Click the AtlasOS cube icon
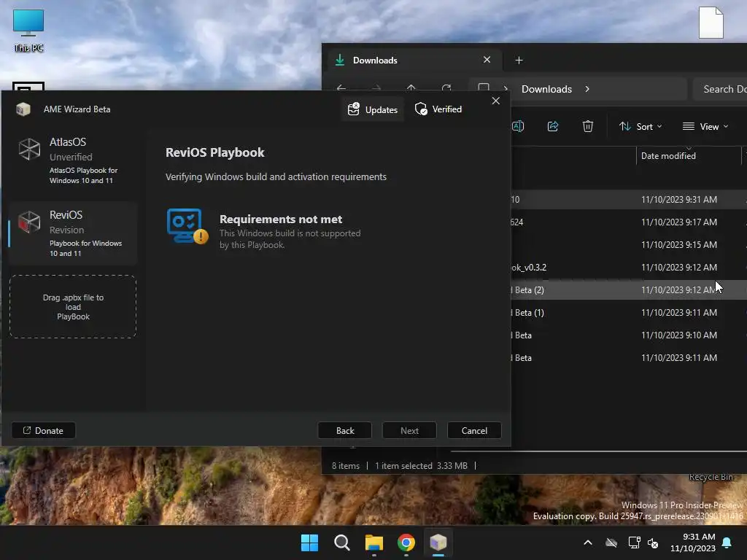Image resolution: width=747 pixels, height=560 pixels. point(29,149)
